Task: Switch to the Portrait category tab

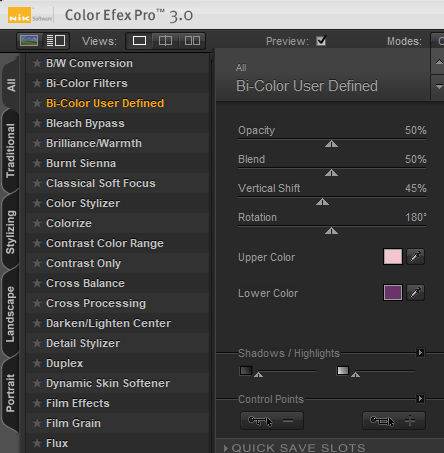Action: [x=11, y=393]
